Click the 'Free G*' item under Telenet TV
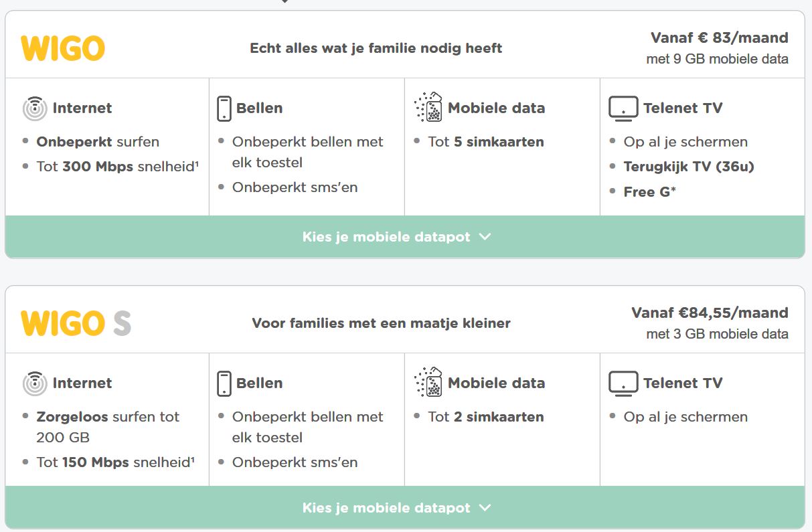This screenshot has height=532, width=812. coord(649,192)
